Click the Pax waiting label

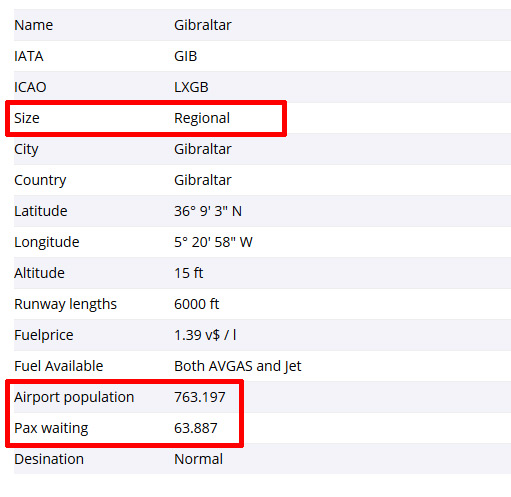51,429
